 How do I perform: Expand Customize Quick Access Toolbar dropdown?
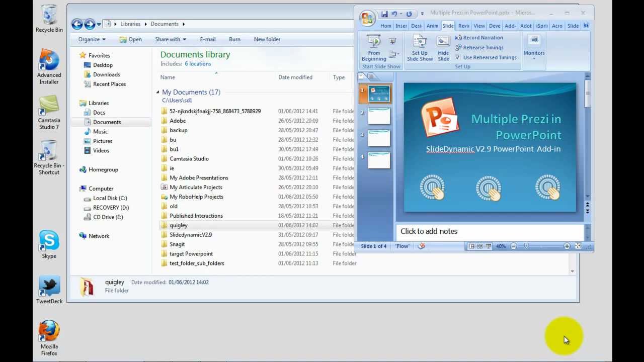[x=422, y=14]
